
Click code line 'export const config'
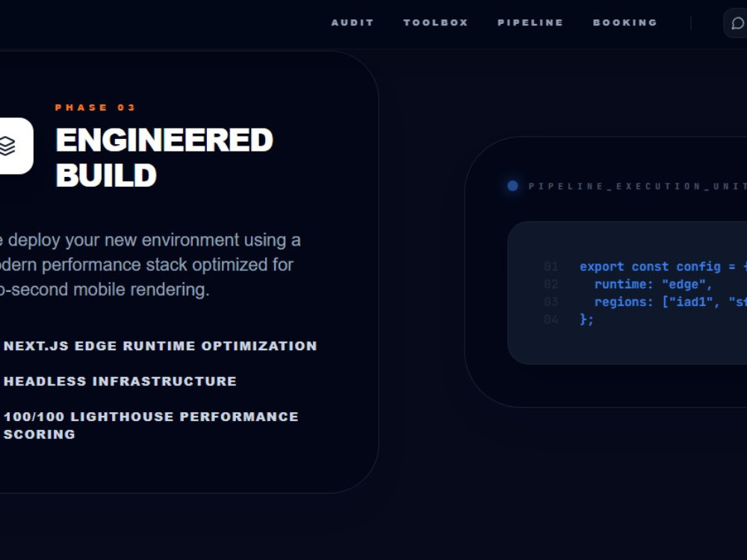(663, 267)
